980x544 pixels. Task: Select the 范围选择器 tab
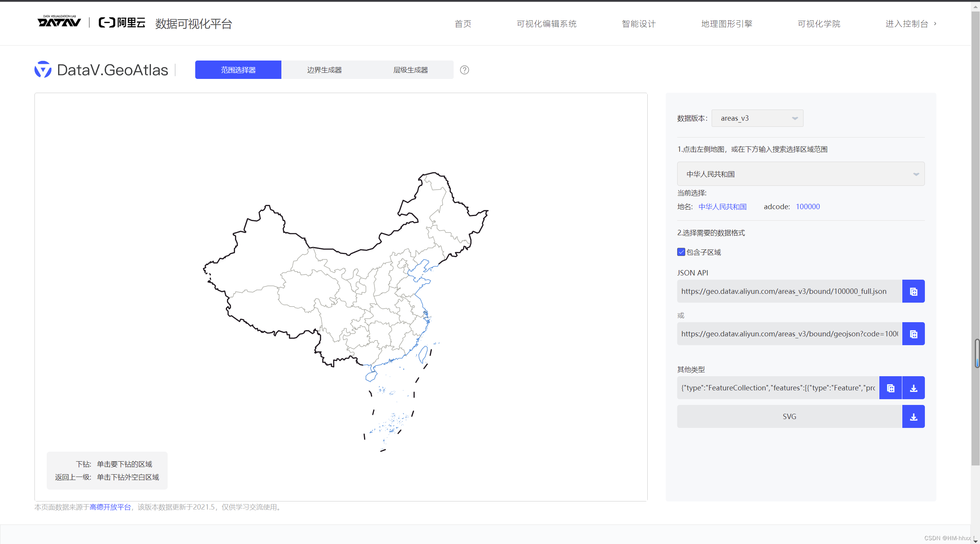238,70
